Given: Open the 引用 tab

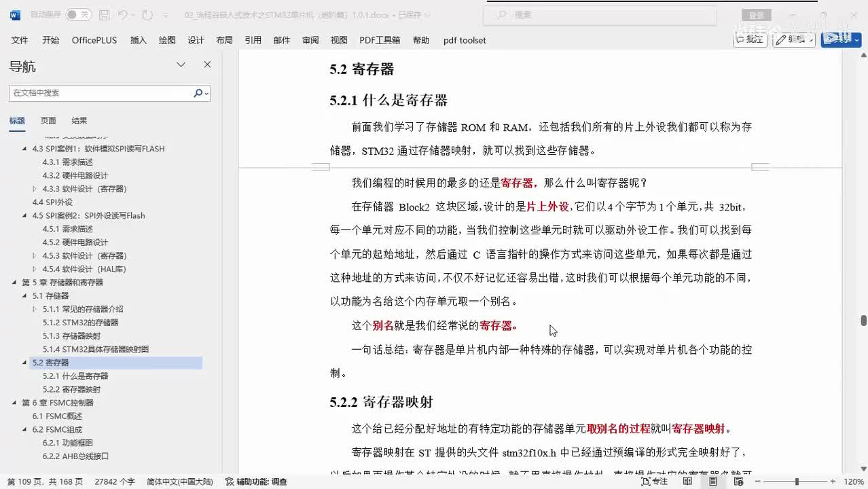Looking at the screenshot, I should point(253,40).
